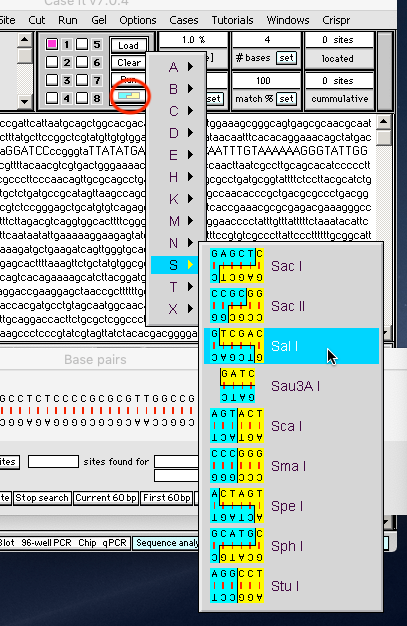The image size is (407, 626).
Task: Click the Clear button
Action: tap(128, 63)
